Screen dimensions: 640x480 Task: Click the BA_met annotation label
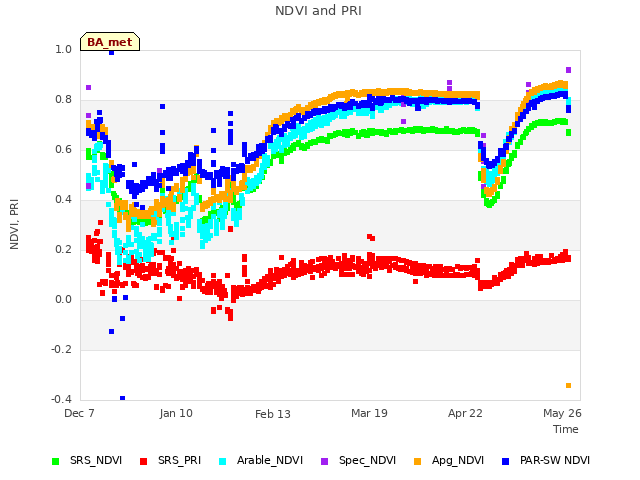(110, 42)
